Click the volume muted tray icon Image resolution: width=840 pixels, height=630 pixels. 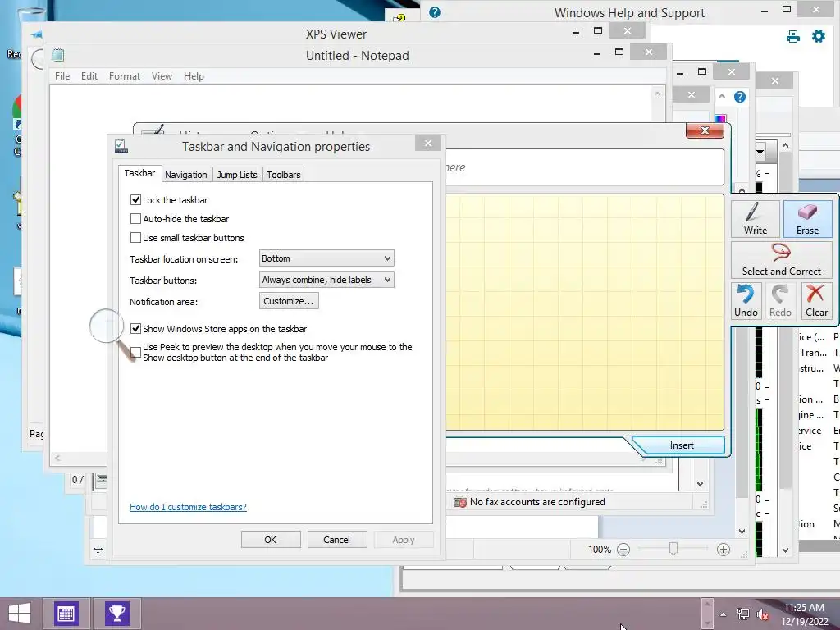(763, 614)
